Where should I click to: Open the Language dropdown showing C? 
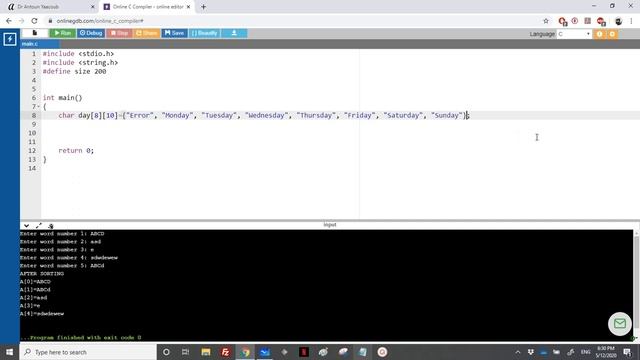tap(574, 34)
